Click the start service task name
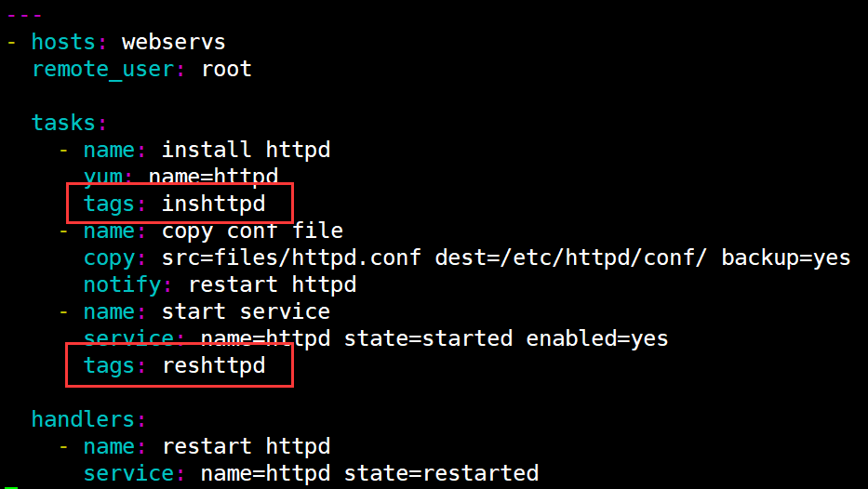This screenshot has width=868, height=489. pyautogui.click(x=246, y=311)
